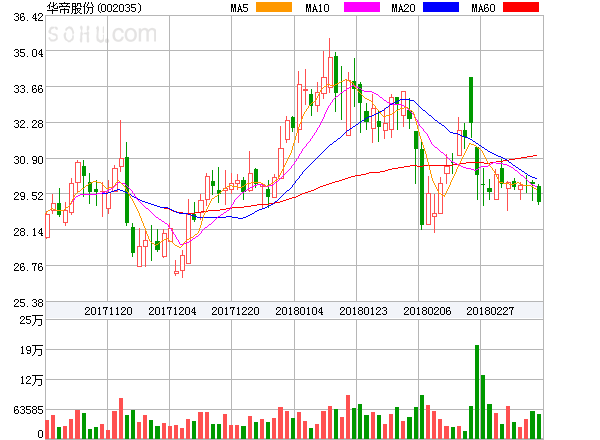Click the 20180206 date label
The image size is (600, 440).
[x=427, y=311]
